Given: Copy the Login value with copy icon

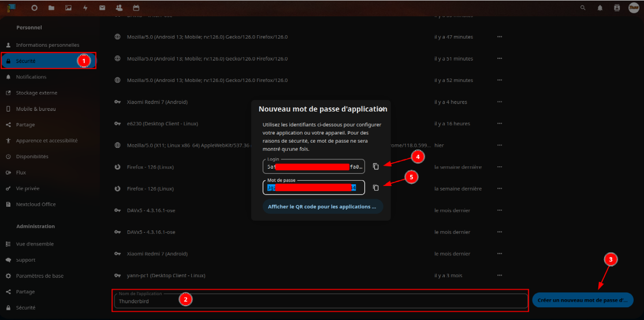Looking at the screenshot, I should click(x=375, y=166).
